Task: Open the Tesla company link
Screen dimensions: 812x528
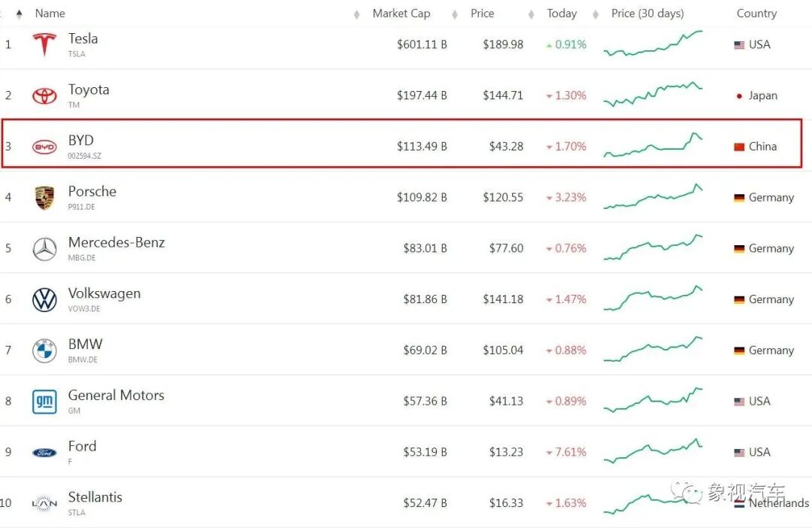Action: (83, 39)
